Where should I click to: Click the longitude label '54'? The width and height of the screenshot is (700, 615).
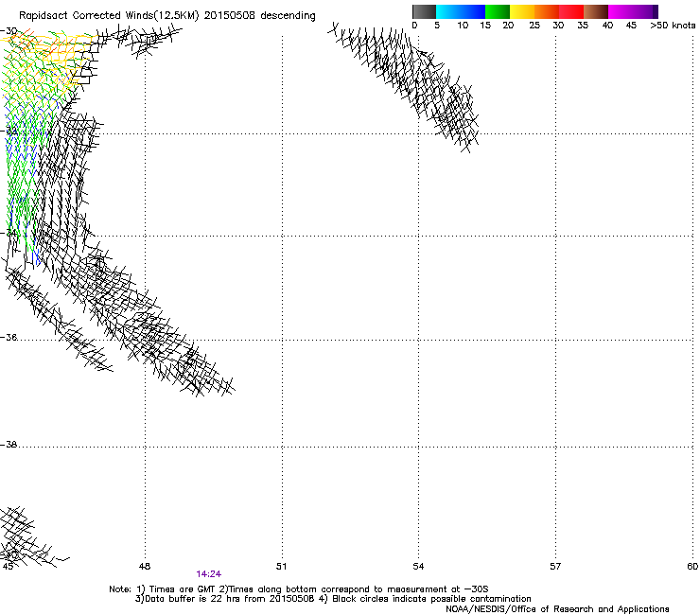418,567
